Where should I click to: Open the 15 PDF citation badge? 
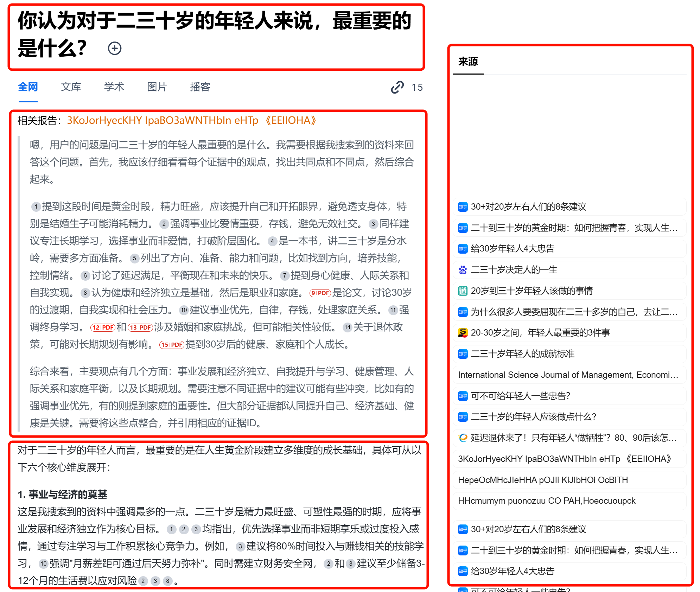point(172,344)
